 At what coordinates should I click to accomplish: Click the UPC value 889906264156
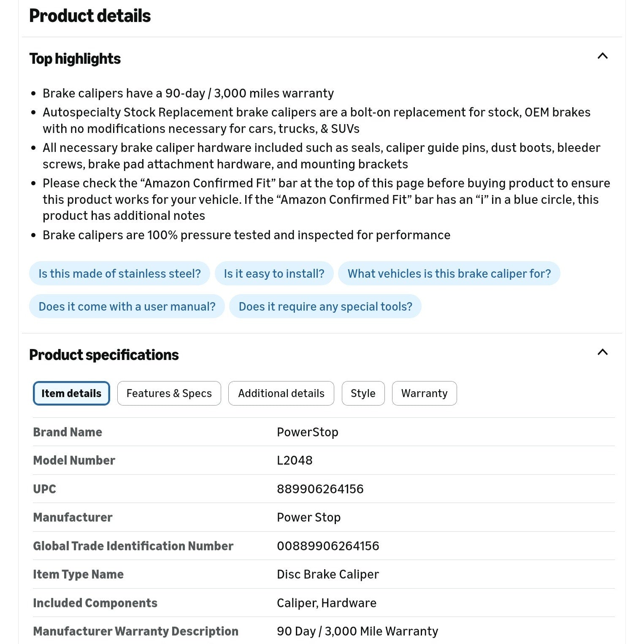click(x=320, y=489)
